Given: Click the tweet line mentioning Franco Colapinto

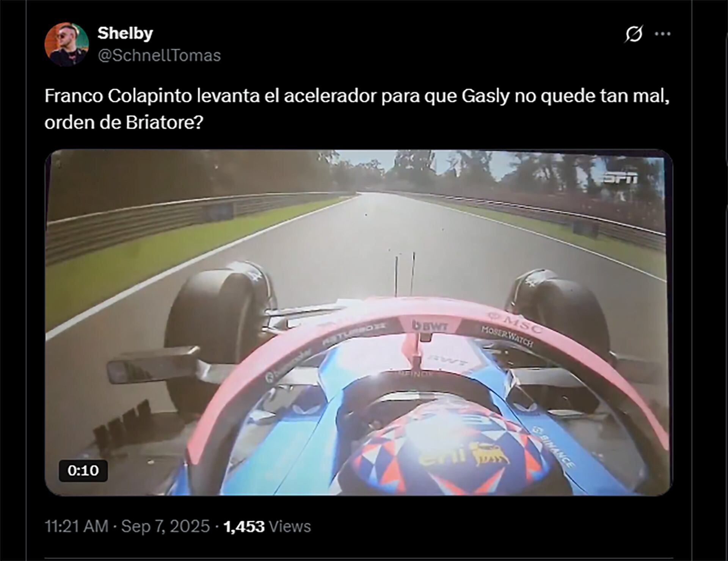Looking at the screenshot, I should point(357,96).
